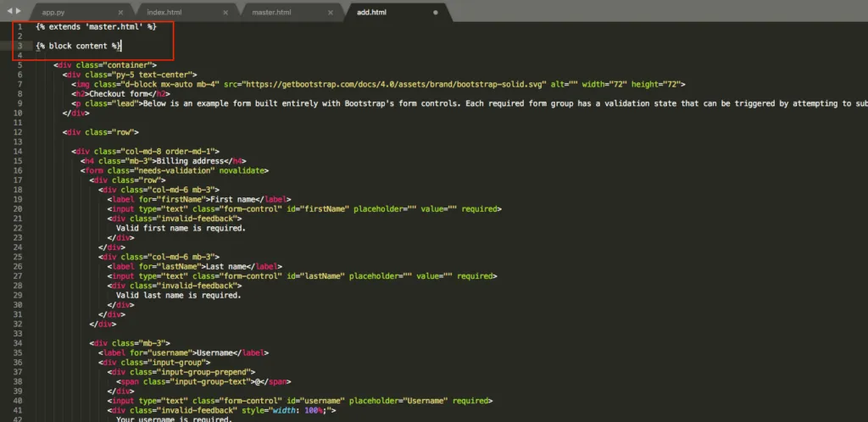Screen dimensions: 868x422
Task: Click the div class="input-group" line
Action: pos(154,363)
